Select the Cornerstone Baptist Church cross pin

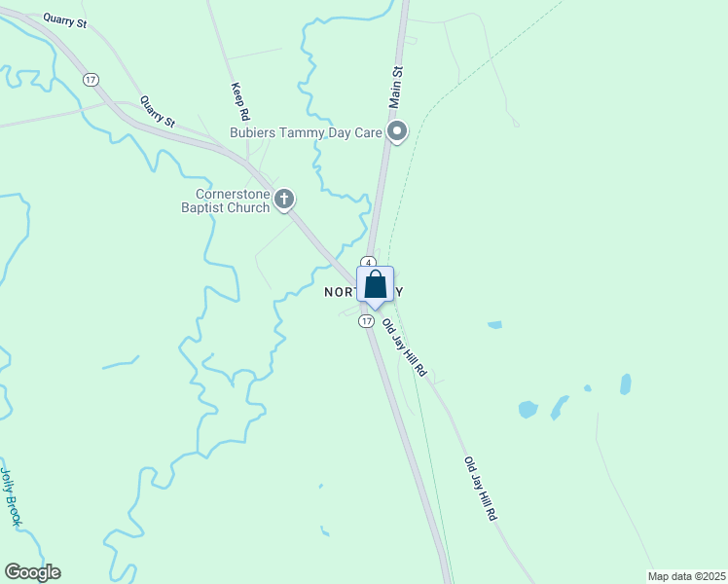[x=284, y=201]
